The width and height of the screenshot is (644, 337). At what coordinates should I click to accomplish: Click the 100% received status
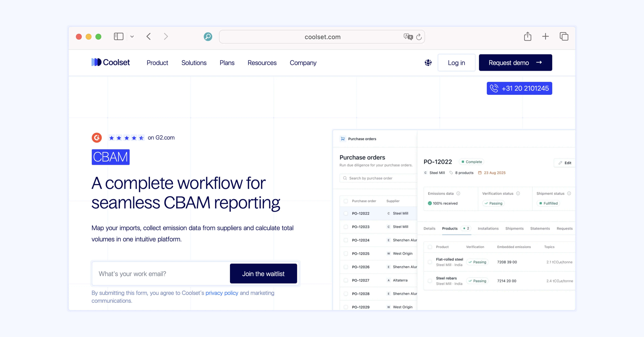(442, 203)
